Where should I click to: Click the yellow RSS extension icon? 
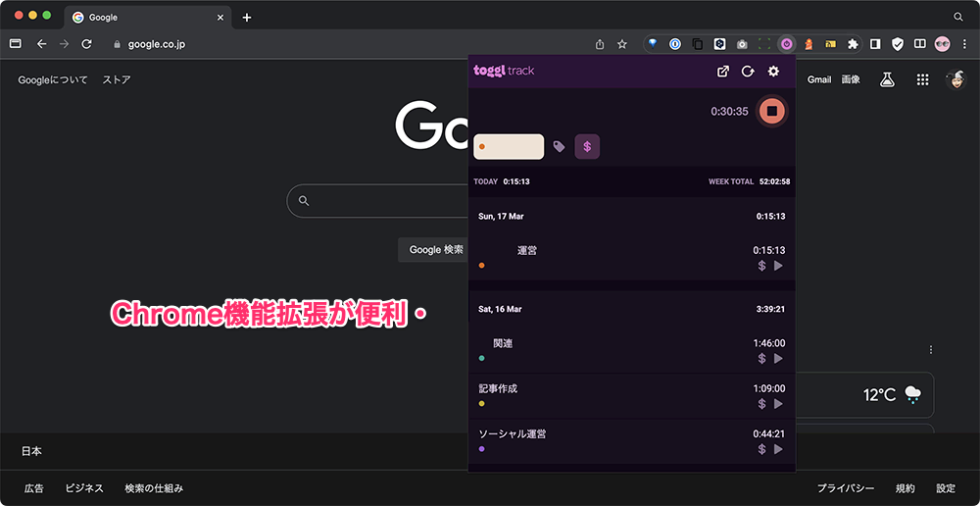point(830,44)
